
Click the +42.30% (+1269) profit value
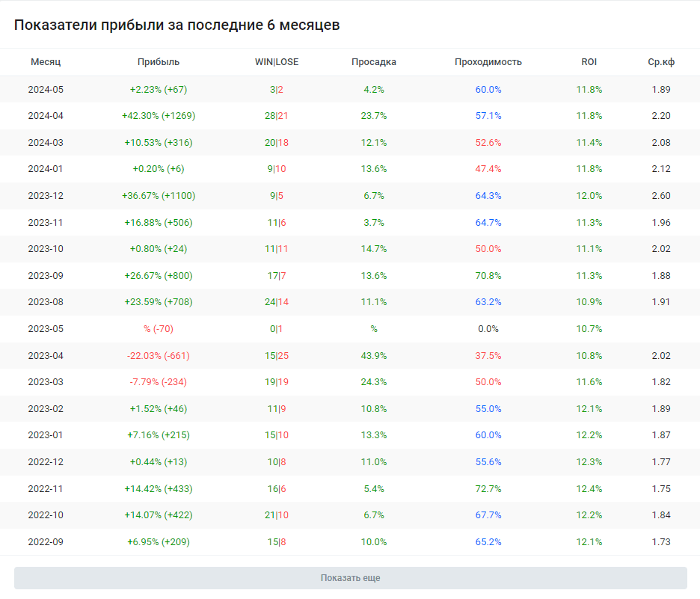(x=159, y=116)
